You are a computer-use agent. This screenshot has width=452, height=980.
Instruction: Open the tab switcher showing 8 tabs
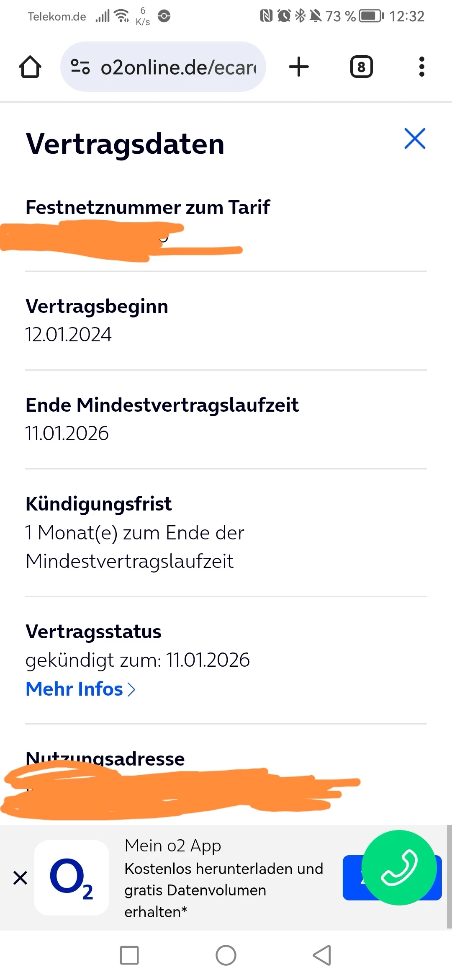click(361, 67)
